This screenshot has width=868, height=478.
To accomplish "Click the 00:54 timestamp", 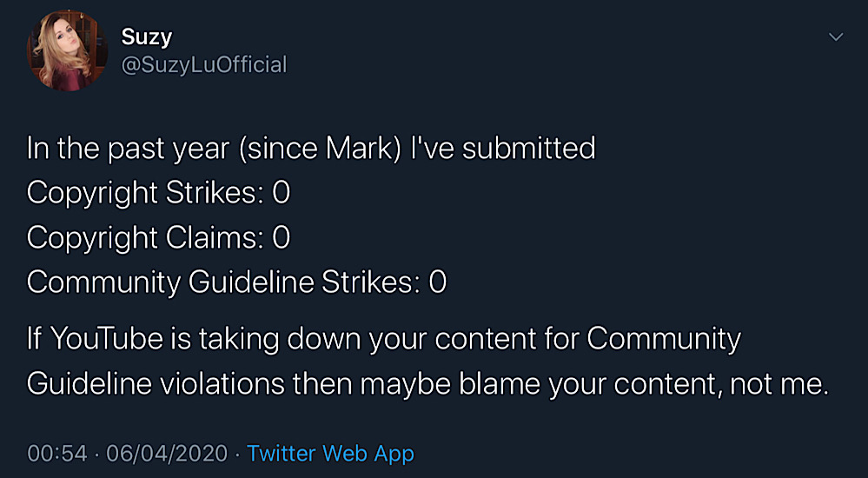I will click(57, 454).
